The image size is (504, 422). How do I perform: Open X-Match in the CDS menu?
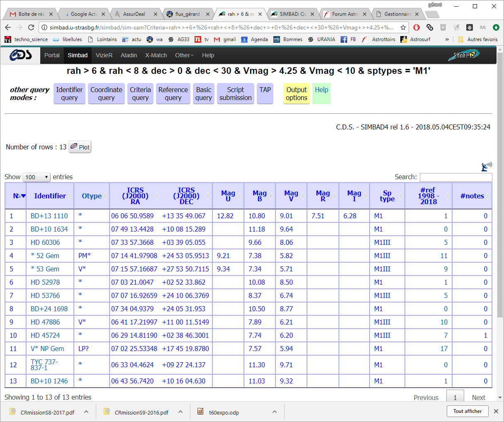click(x=156, y=55)
